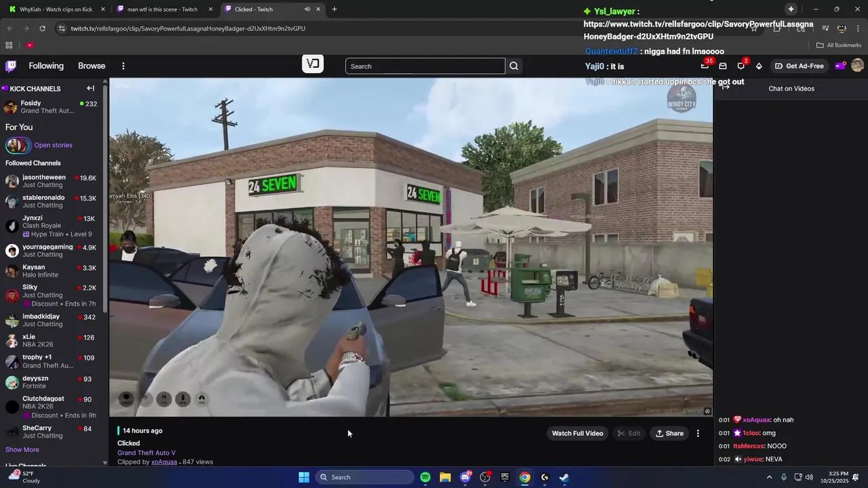Screen dimensions: 868x488
Task: Select the Clicked - Twitch tab
Action: point(271,9)
